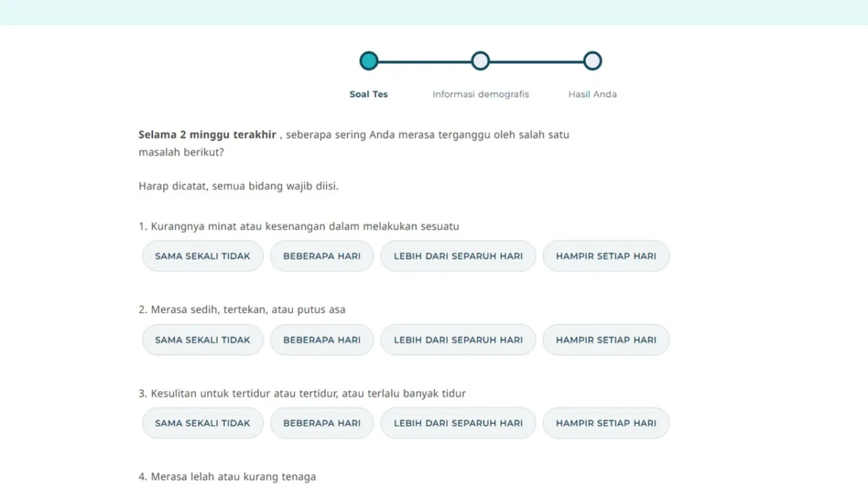868x488 pixels.
Task: Choose 'Hampir setiap hari' for question 3
Action: click(606, 423)
